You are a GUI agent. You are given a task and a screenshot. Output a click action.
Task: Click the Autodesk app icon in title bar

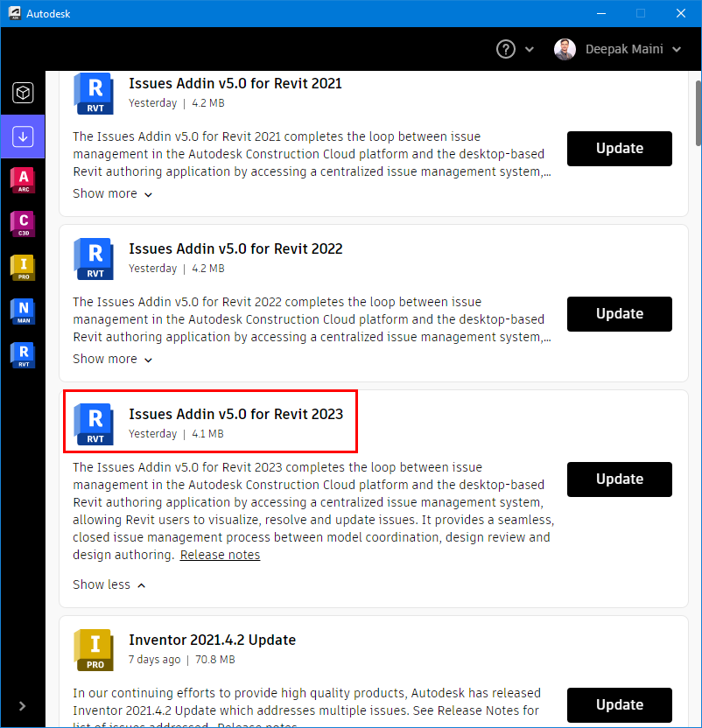pos(15,13)
